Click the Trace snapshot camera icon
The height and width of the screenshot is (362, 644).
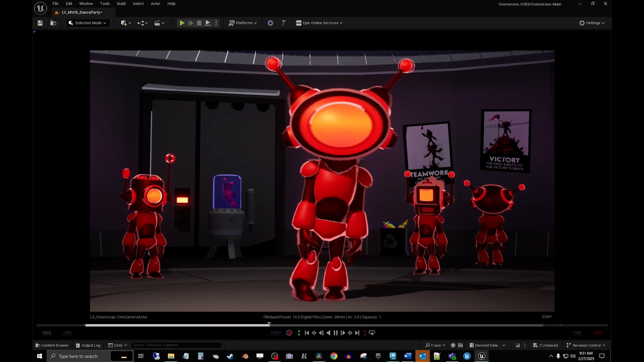pyautogui.click(x=460, y=345)
